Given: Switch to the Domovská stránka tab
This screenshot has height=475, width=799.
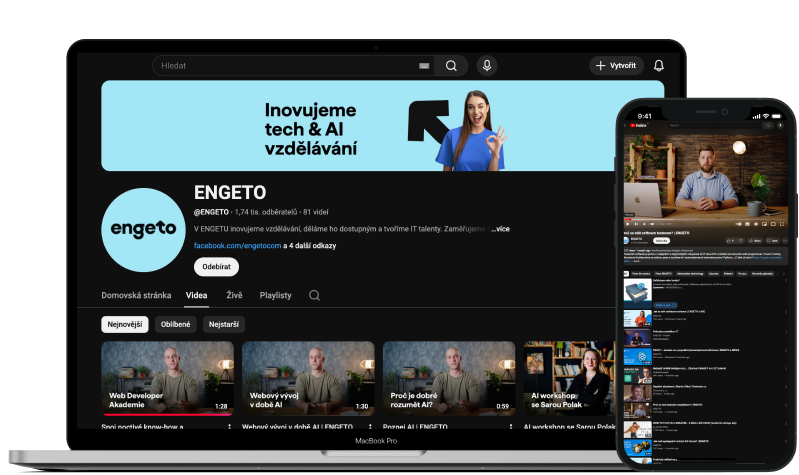Looking at the screenshot, I should [x=136, y=295].
